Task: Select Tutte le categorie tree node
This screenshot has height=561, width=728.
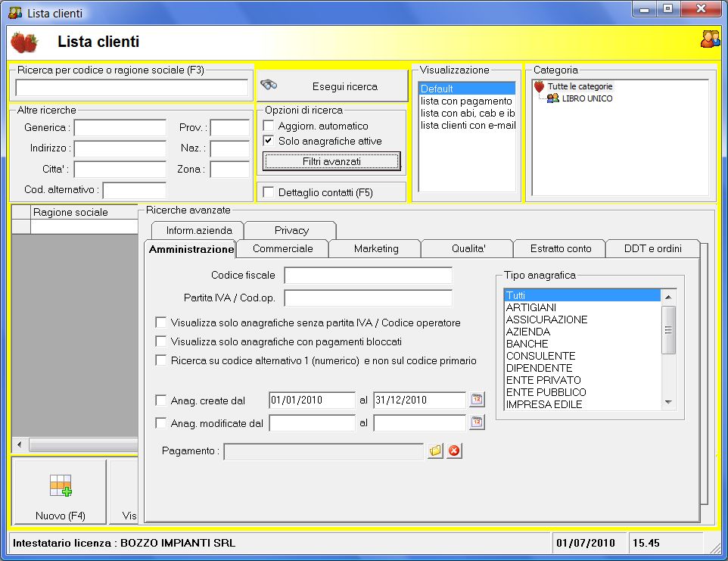Action: tap(580, 86)
